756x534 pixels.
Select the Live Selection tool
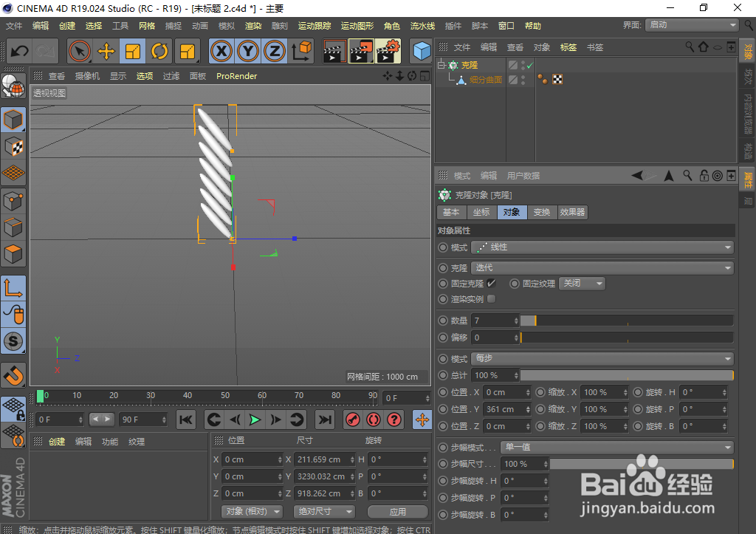pyautogui.click(x=80, y=51)
